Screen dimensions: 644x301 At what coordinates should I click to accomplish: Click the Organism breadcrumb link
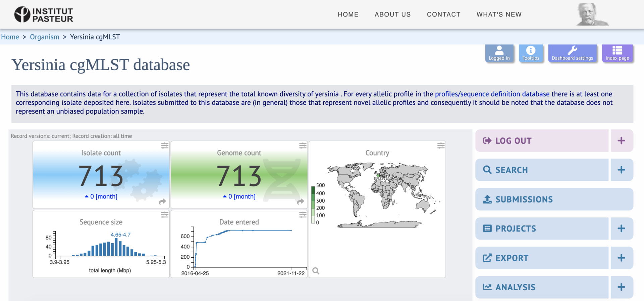point(45,37)
